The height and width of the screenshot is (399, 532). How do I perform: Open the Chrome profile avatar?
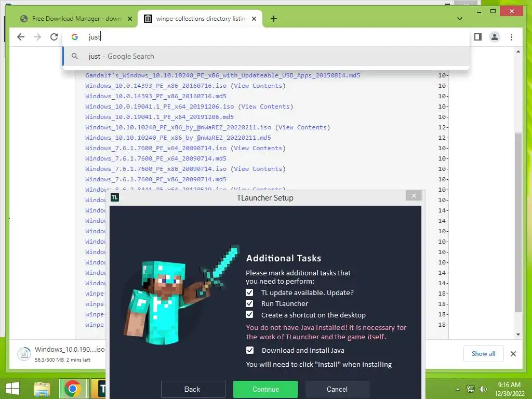[495, 37]
